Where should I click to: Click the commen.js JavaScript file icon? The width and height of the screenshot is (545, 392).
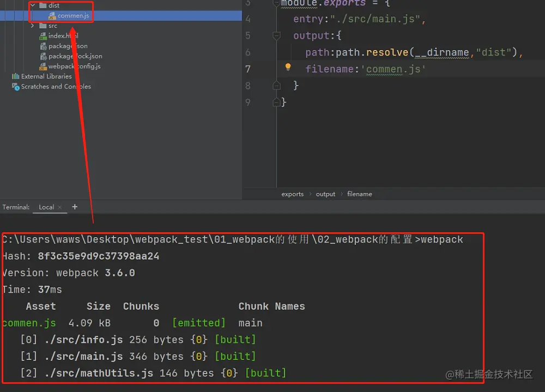pyautogui.click(x=52, y=16)
